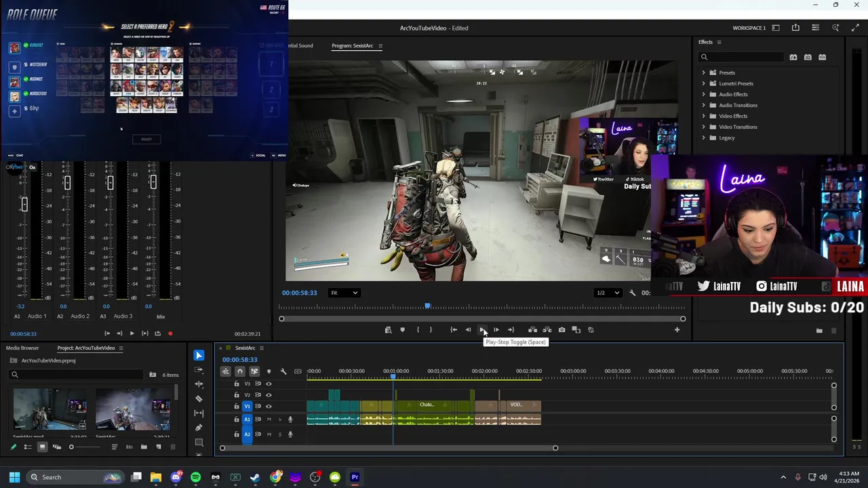This screenshot has height=488, width=868.
Task: Open the SexistArc timeline panel menu
Action: [x=261, y=348]
